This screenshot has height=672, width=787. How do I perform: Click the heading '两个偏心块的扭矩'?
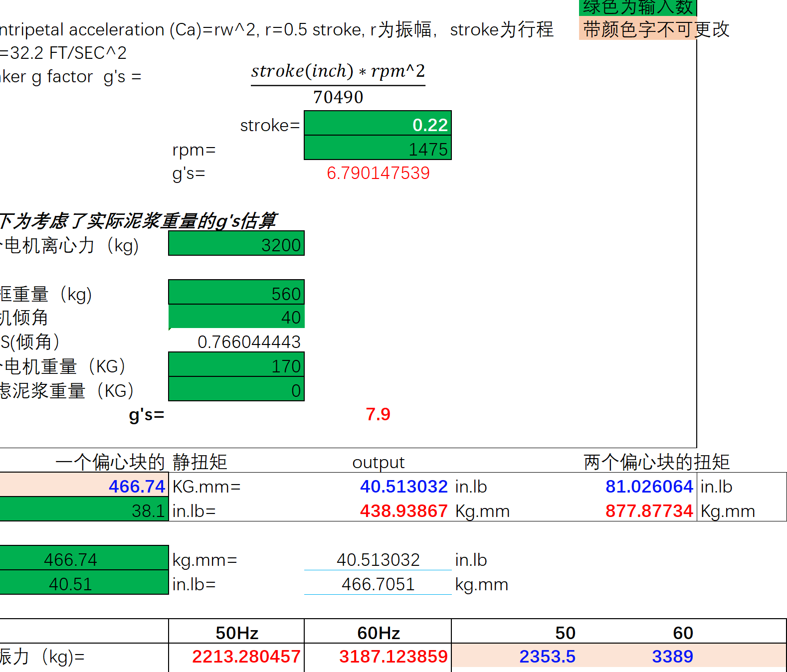(x=656, y=462)
